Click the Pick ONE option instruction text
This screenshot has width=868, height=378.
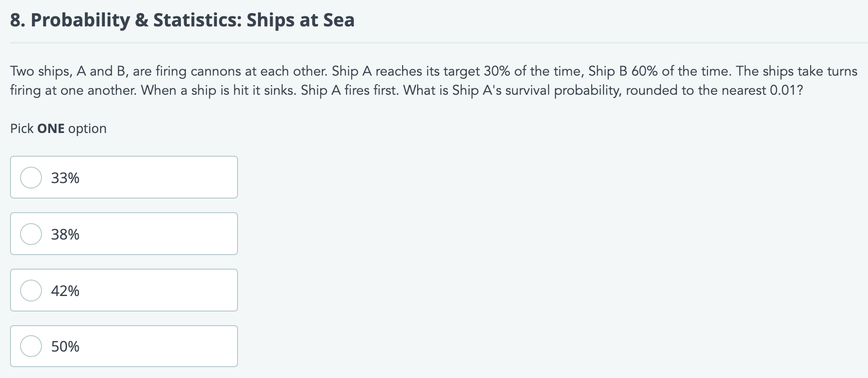point(57,128)
